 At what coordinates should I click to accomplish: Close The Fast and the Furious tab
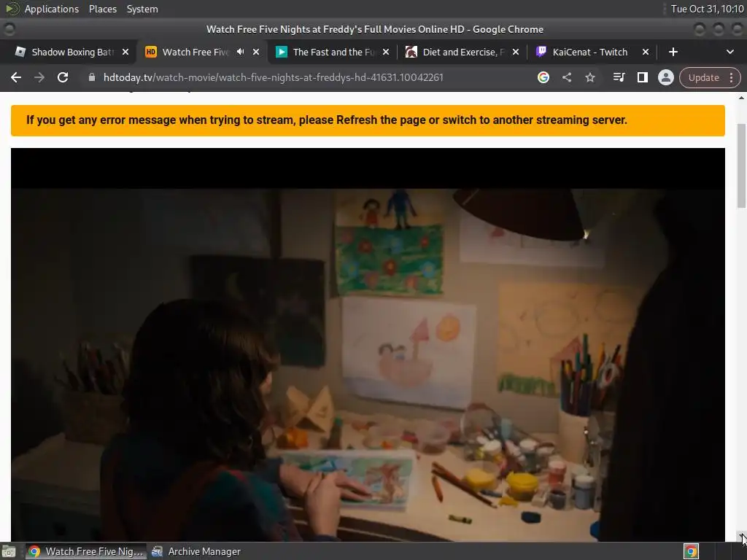point(386,52)
